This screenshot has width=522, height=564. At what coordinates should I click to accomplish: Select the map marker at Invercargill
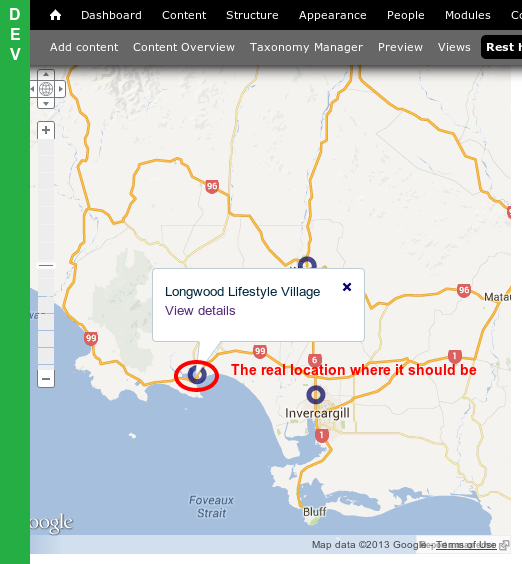tap(316, 395)
